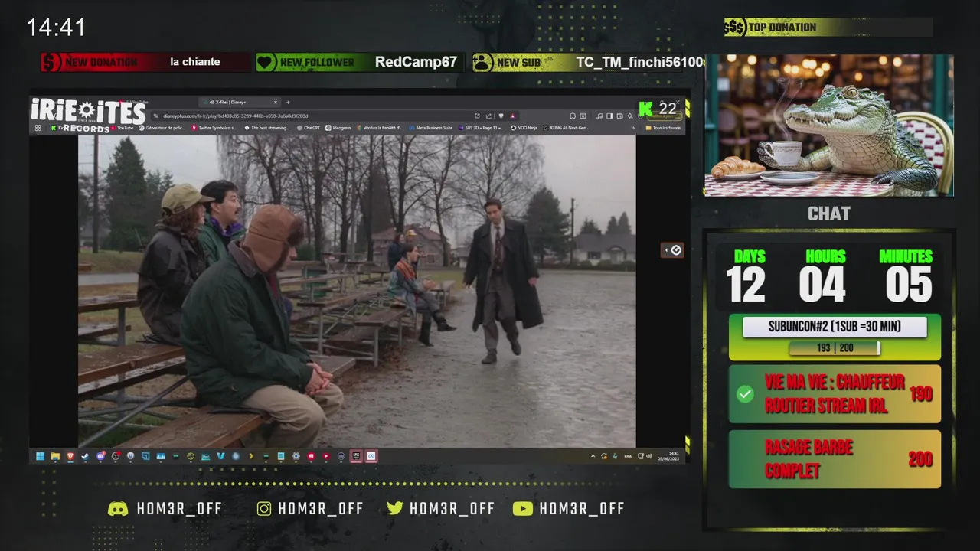Viewport: 980px width, 551px height.
Task: Open the VDO.Ninja bookmark
Action: point(524,128)
